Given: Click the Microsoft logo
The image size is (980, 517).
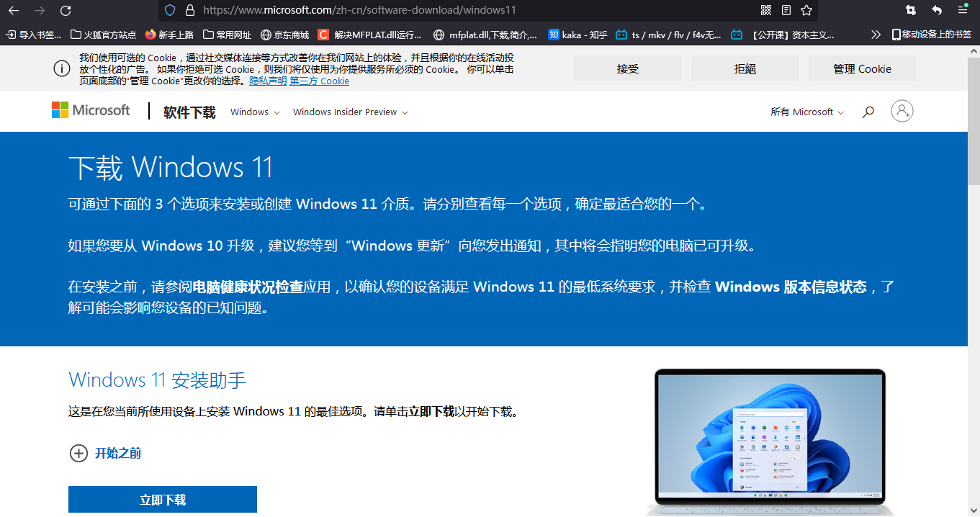Looking at the screenshot, I should [91, 110].
